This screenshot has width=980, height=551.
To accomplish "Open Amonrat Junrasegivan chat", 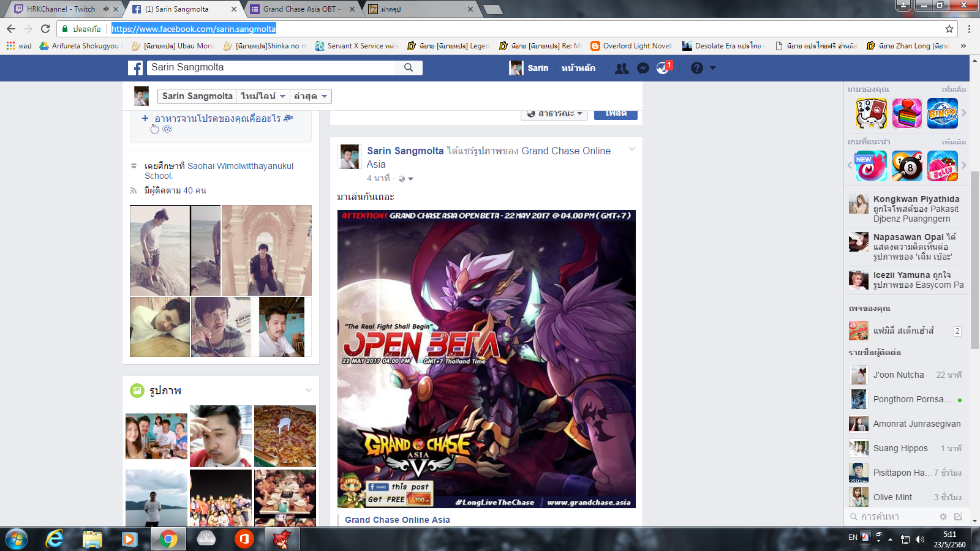I will point(906,424).
